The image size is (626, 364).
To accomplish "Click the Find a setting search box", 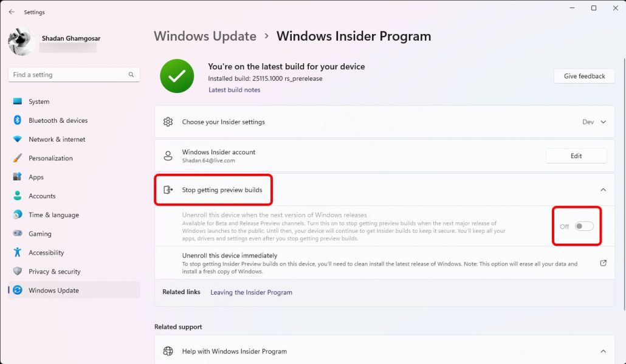I will tap(74, 75).
